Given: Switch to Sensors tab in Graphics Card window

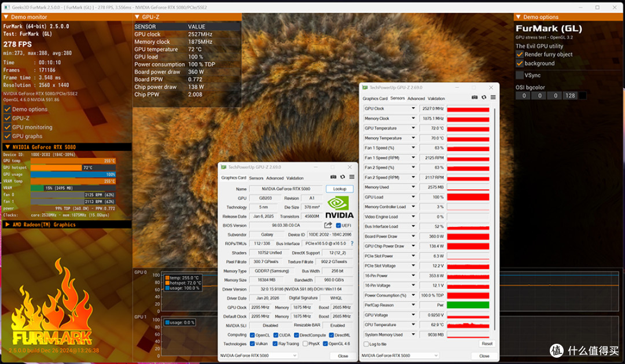Looking at the screenshot, I should point(256,178).
